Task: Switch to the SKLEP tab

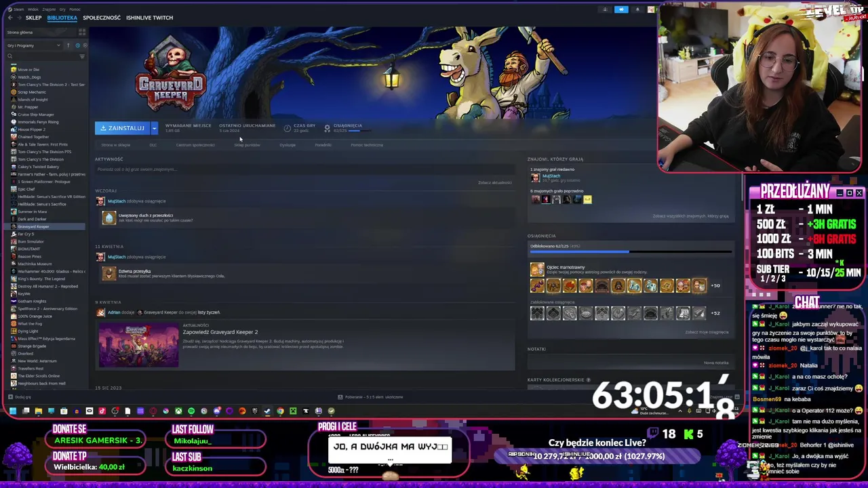Action: (x=34, y=18)
